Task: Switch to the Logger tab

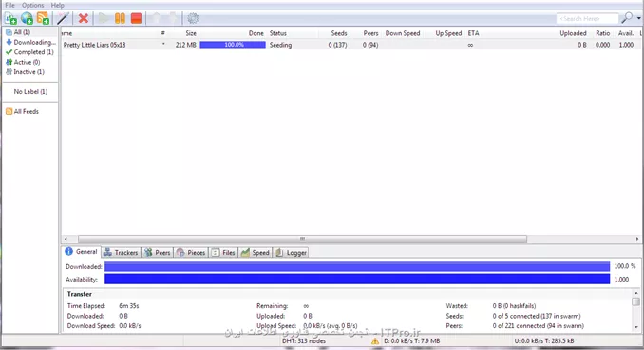Action: tap(292, 253)
